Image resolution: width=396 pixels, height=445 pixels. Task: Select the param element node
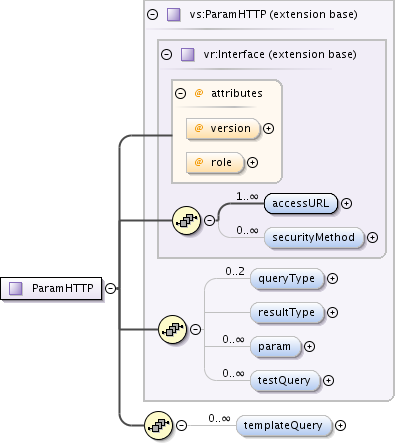275,347
